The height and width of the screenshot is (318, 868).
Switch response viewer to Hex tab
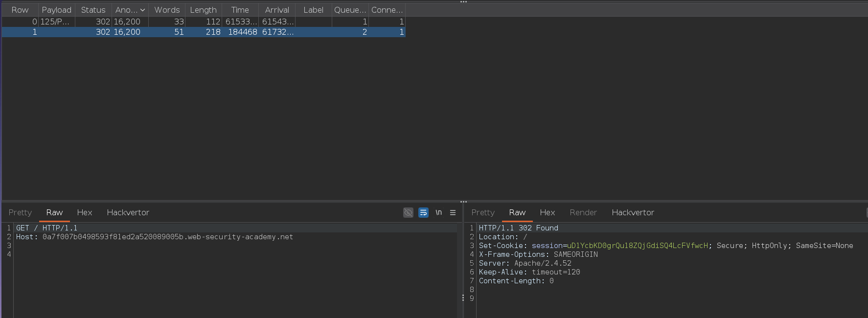point(547,212)
